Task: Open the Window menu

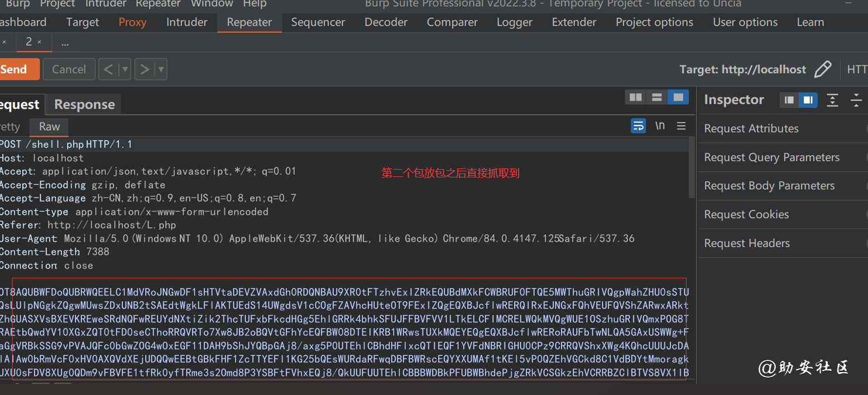Action: [212, 4]
